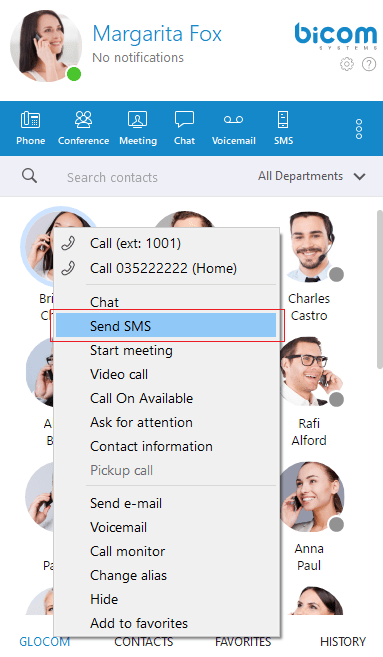Screen dimensions: 383x657
Task: Switch to the CONTACTS tab
Action: (x=143, y=641)
